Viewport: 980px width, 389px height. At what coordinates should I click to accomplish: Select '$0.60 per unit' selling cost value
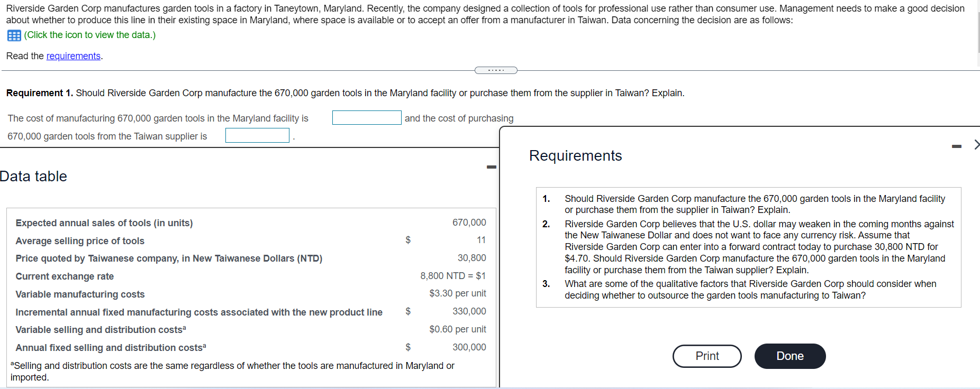[x=458, y=329]
